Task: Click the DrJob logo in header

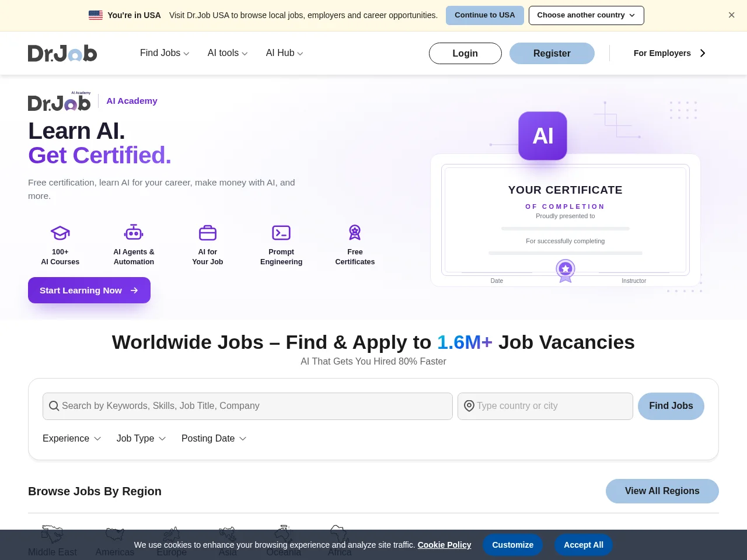Action: point(62,53)
